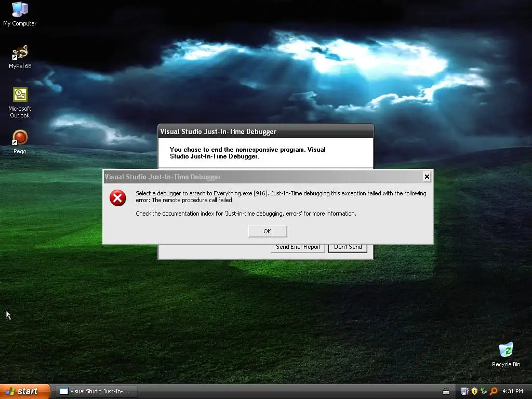Click the yellow security shield tray icon
532x399 pixels.
click(x=474, y=391)
